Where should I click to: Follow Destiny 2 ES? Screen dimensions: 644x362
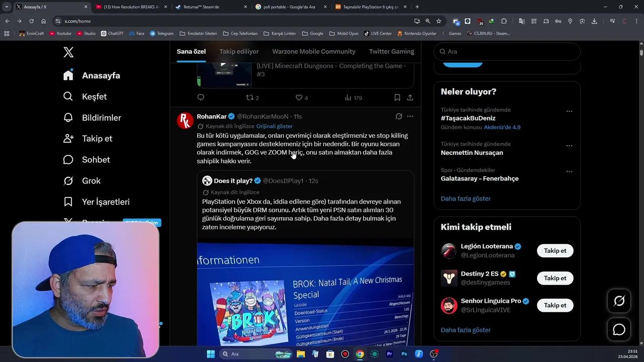[555, 278]
